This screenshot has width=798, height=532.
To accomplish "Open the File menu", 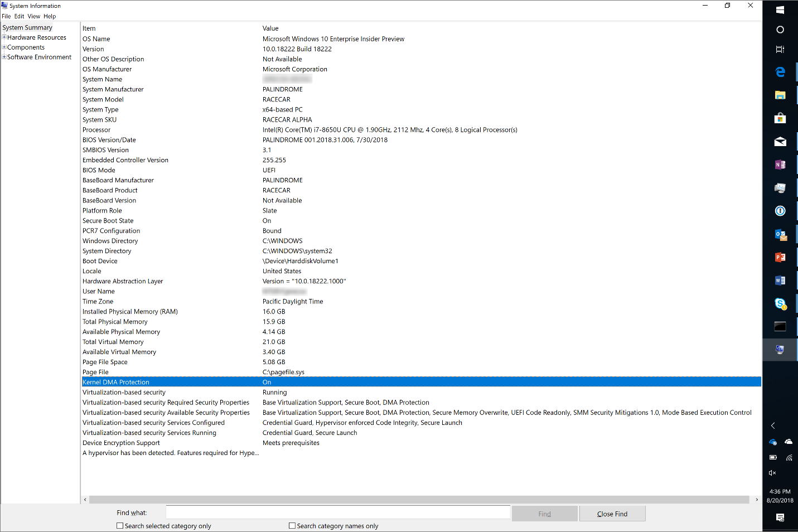I will (6, 16).
